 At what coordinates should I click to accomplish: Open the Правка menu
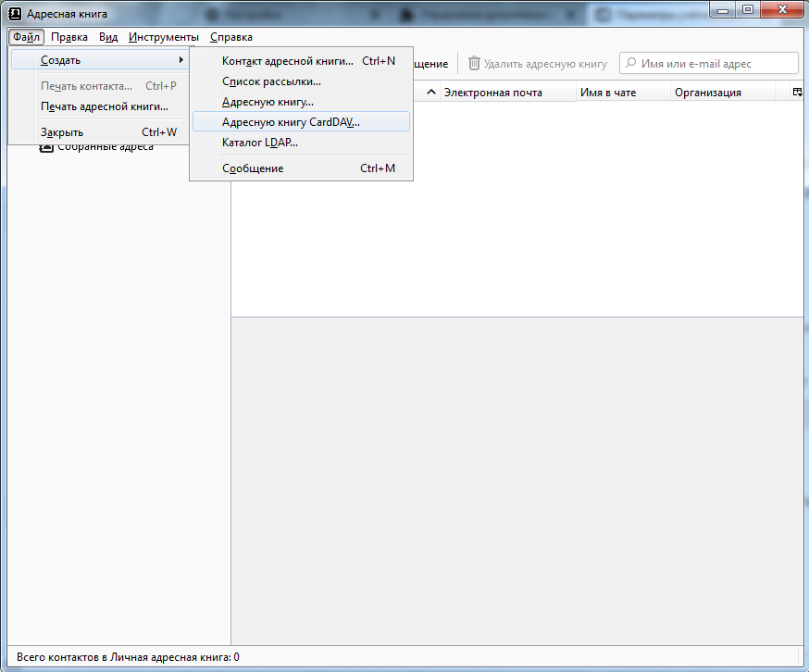[x=69, y=37]
